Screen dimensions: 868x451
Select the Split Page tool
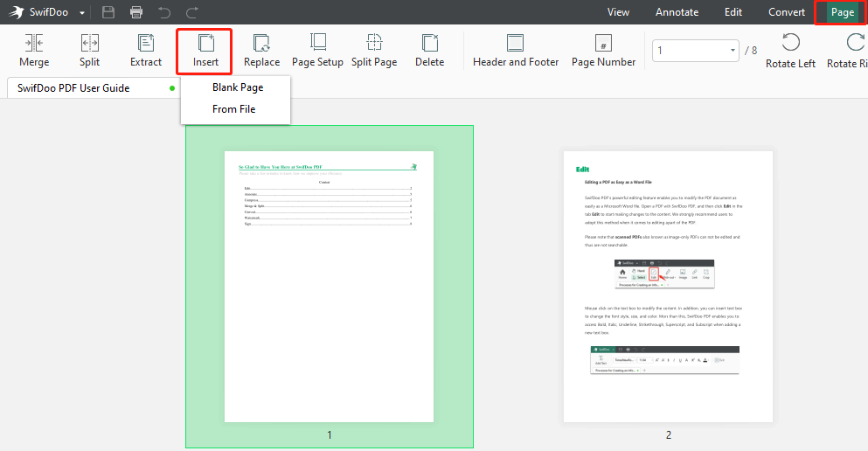374,51
